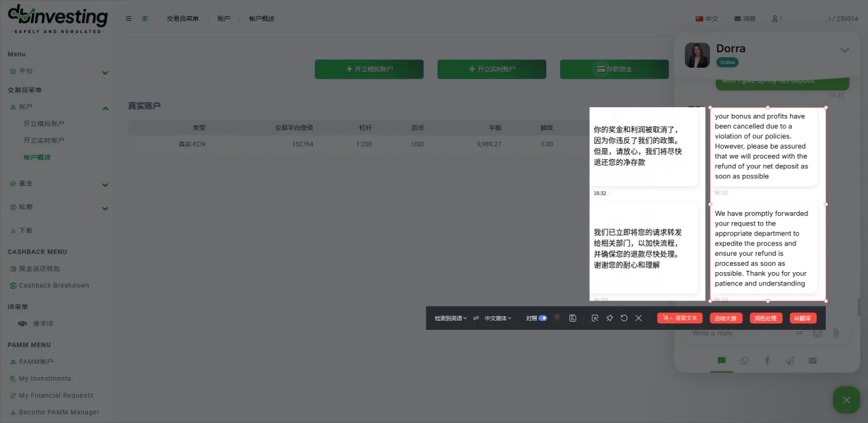This screenshot has height=423, width=868.
Task: Click the green 开立实时账户 button
Action: (x=492, y=69)
